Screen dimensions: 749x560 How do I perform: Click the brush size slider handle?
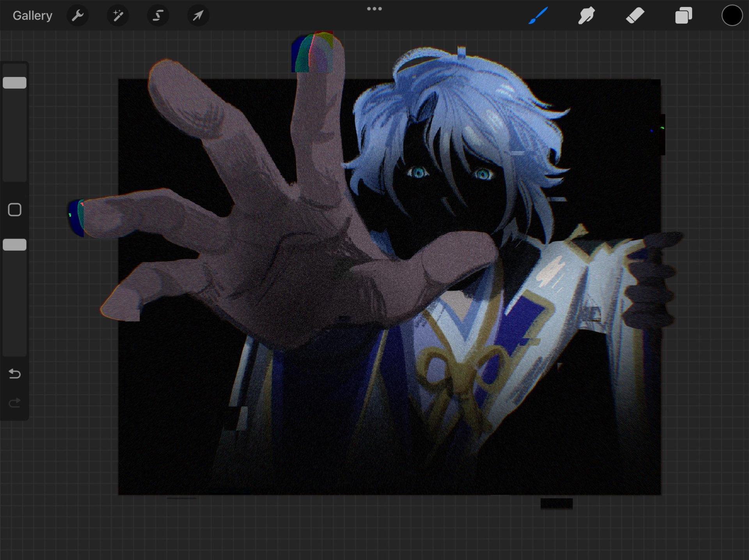tap(14, 83)
